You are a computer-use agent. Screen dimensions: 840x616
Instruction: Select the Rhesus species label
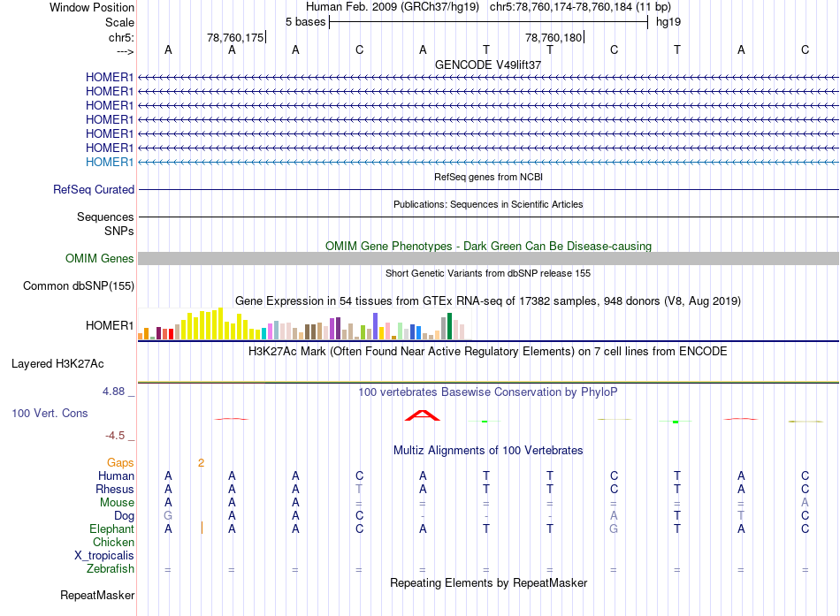coord(115,489)
